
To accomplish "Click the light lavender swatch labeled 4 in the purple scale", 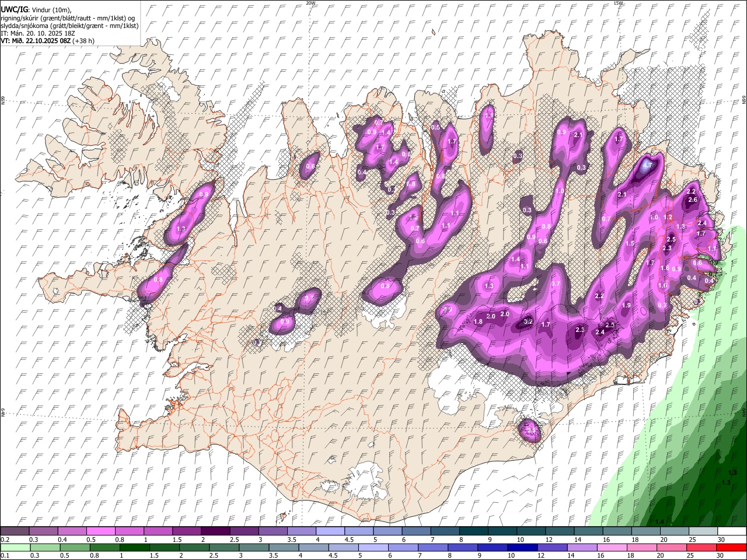I will pyautogui.click(x=329, y=531).
